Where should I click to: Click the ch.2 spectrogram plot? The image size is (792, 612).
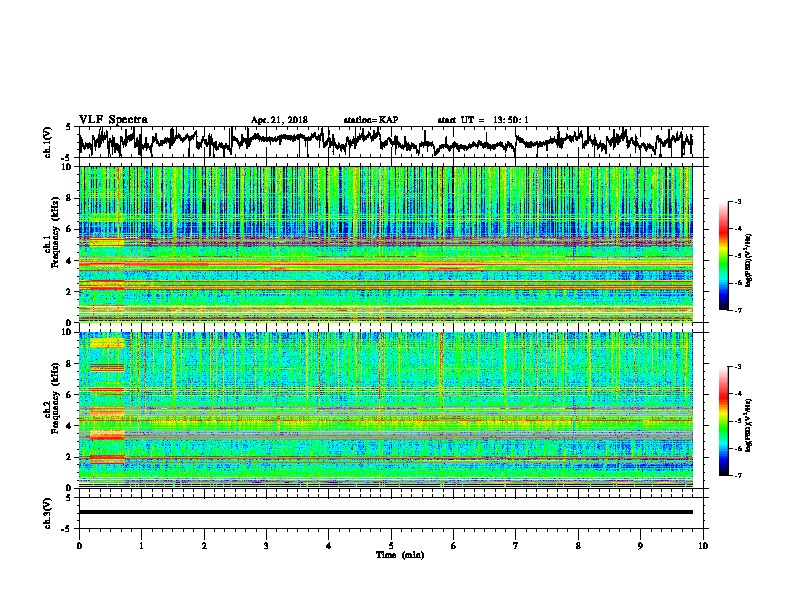point(386,410)
